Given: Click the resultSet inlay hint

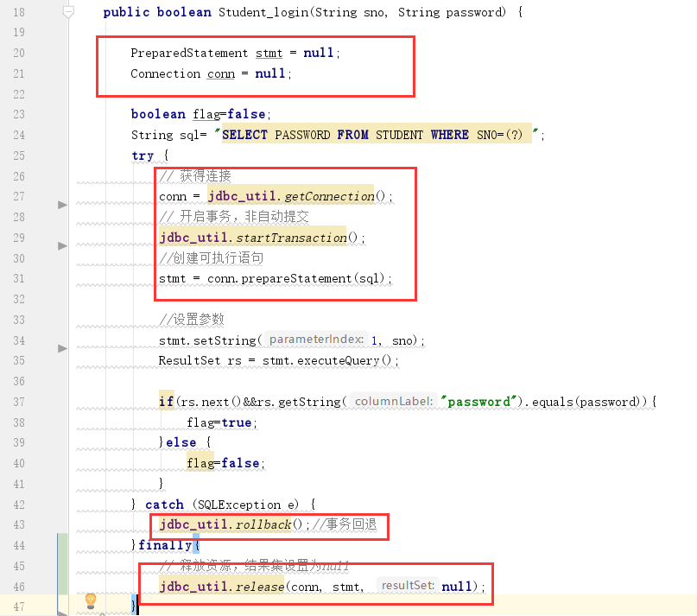Looking at the screenshot, I should click(x=408, y=586).
